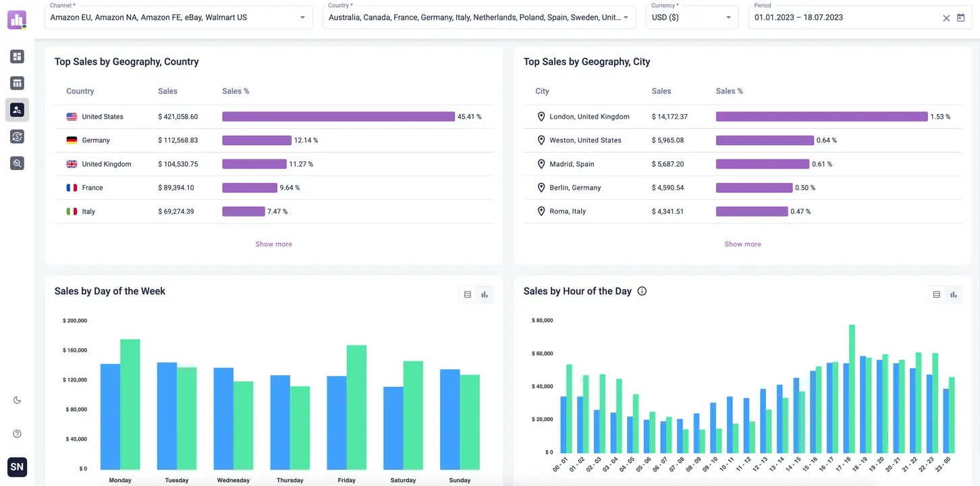Image resolution: width=980 pixels, height=486 pixels.
Task: Open the dashboard grid sidebar icon
Action: click(x=17, y=57)
